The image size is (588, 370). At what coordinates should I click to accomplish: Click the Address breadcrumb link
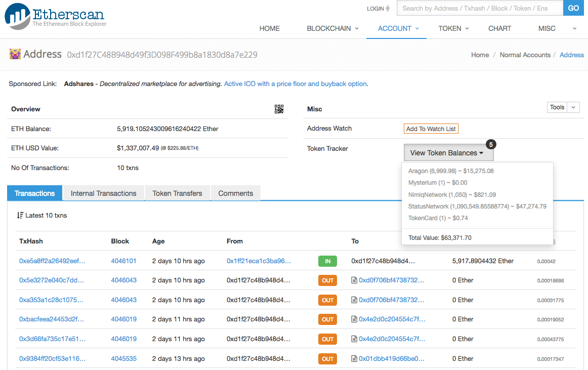click(x=571, y=55)
